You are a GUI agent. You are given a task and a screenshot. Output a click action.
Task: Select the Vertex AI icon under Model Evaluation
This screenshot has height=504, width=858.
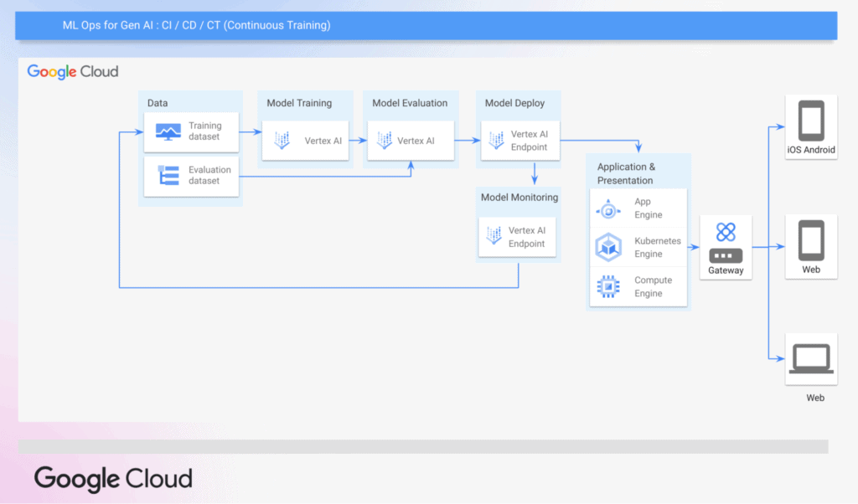(x=385, y=141)
